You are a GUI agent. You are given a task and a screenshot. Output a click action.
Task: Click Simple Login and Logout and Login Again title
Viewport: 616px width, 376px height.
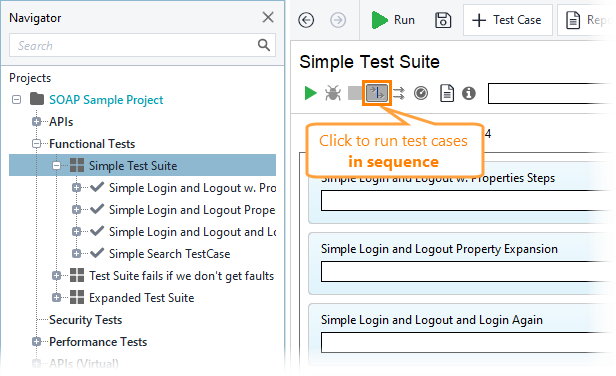click(432, 320)
